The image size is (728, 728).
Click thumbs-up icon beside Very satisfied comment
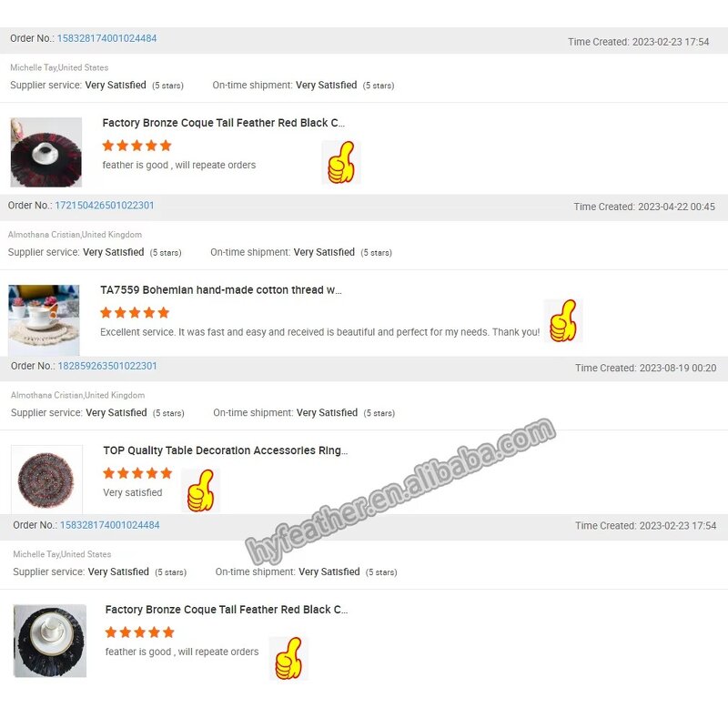pyautogui.click(x=200, y=490)
